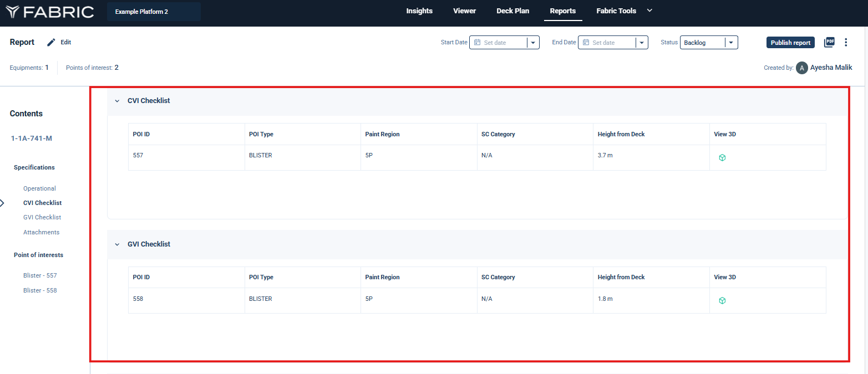Open the End Date dropdown arrow
The height and width of the screenshot is (374, 868).
pos(641,43)
